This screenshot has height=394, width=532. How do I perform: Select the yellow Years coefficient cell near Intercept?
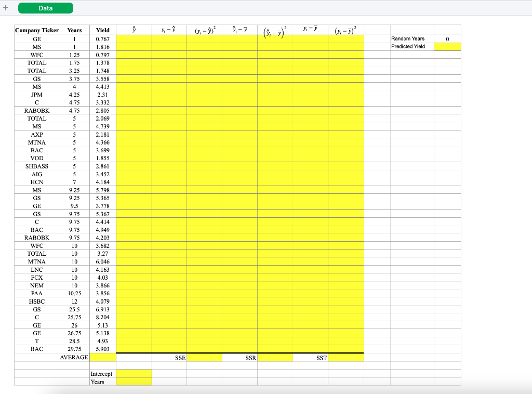(x=133, y=382)
